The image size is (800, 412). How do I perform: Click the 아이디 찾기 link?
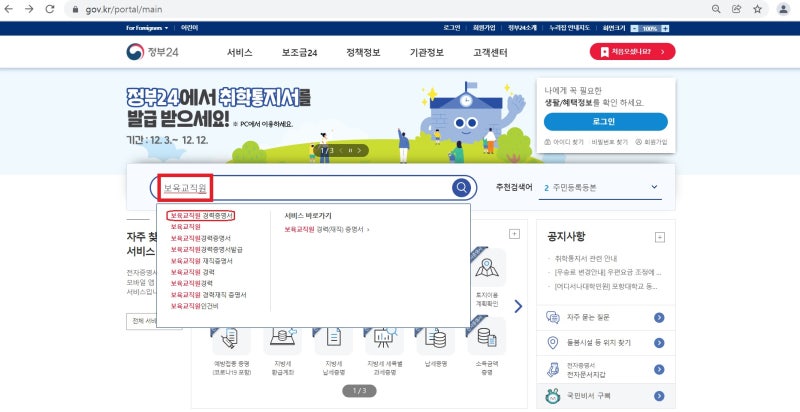(x=564, y=142)
